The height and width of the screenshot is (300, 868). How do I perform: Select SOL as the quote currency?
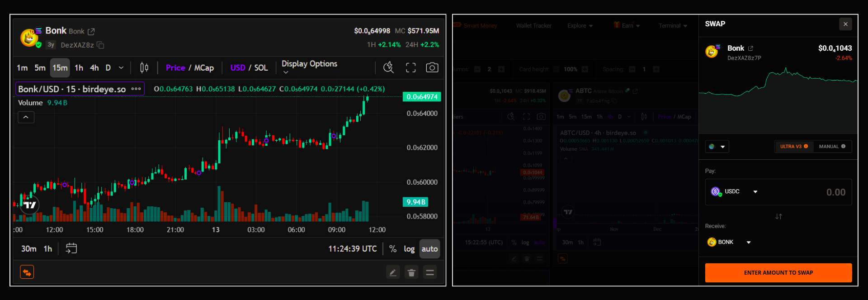261,68
